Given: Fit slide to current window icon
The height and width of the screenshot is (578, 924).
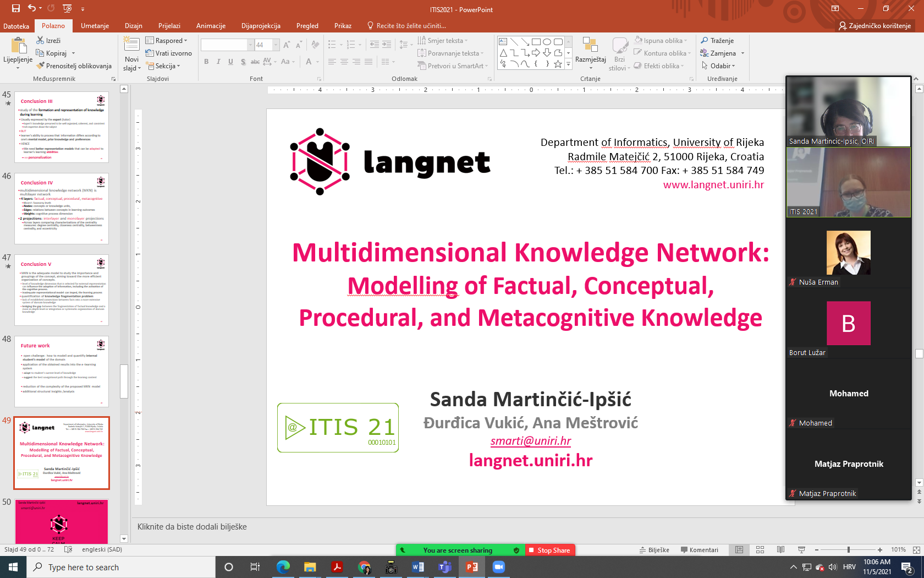Looking at the screenshot, I should tap(916, 550).
